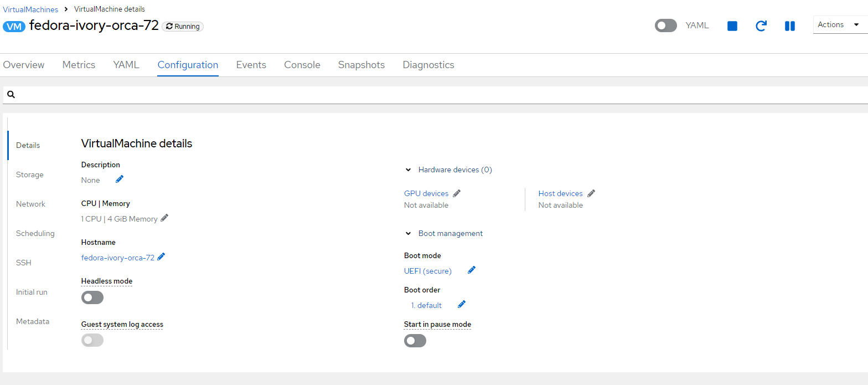Image resolution: width=868 pixels, height=385 pixels.
Task: Collapse the Hardware devices section
Action: 408,170
